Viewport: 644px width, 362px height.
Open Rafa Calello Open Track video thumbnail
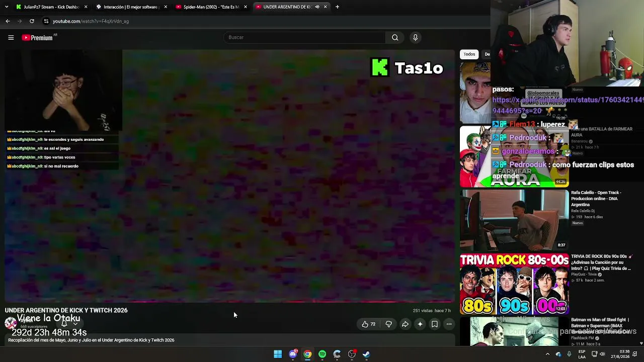tap(514, 220)
